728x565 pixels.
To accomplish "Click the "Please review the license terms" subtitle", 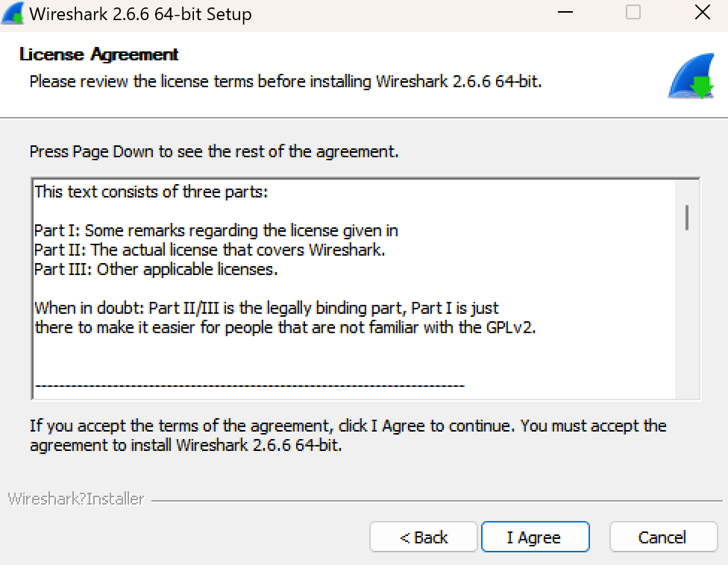I will point(285,81).
